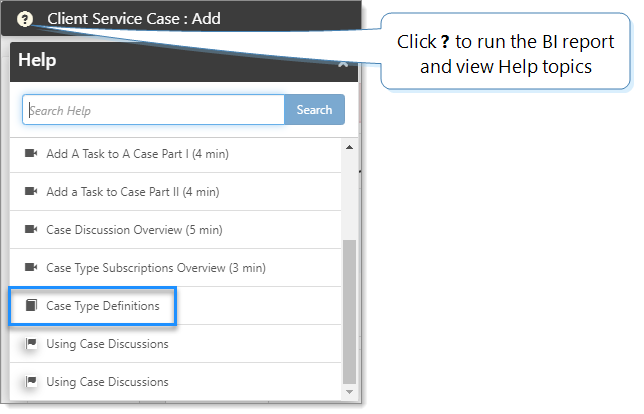Click the book icon beside Case Type Definitions
Viewport: 644px width, 414px height.
pos(30,306)
